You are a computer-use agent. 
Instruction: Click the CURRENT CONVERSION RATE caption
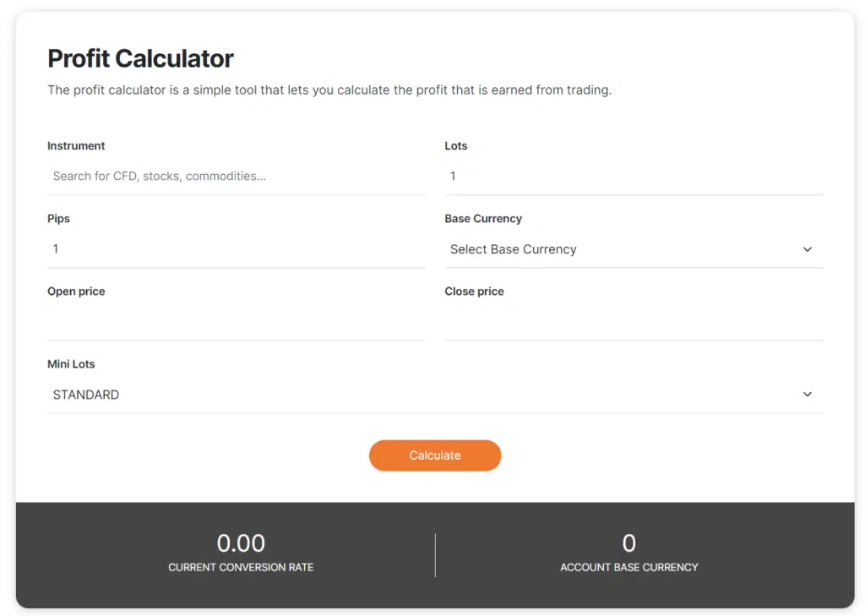pyautogui.click(x=241, y=568)
